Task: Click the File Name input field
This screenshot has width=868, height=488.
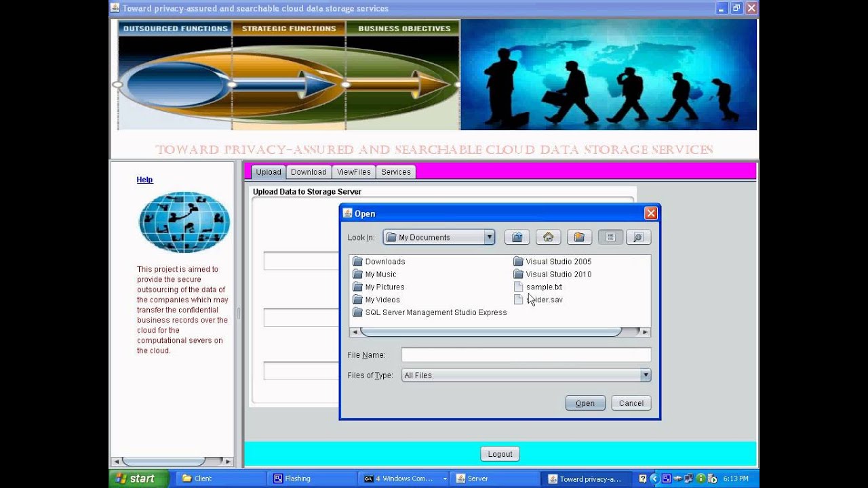Action: pos(526,355)
